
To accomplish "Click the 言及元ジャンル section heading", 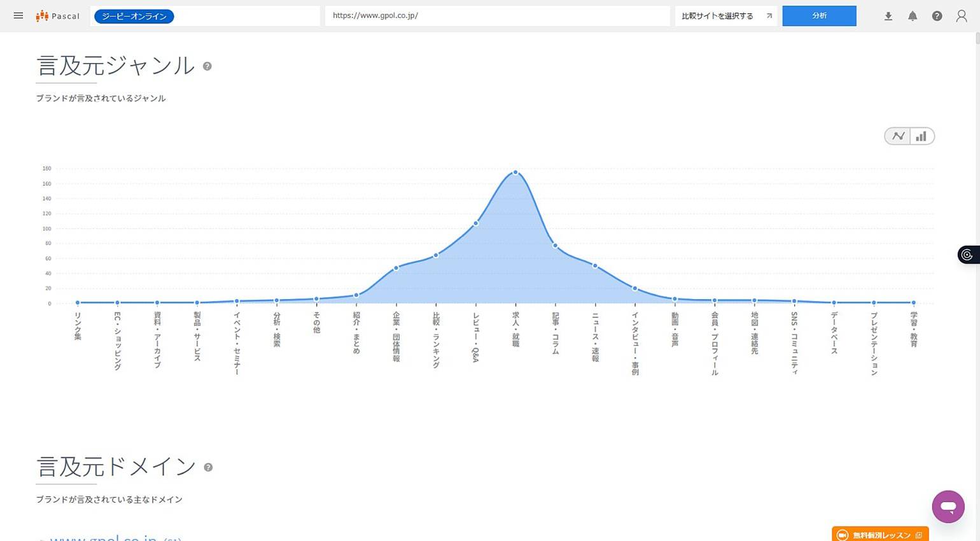I will (x=115, y=66).
